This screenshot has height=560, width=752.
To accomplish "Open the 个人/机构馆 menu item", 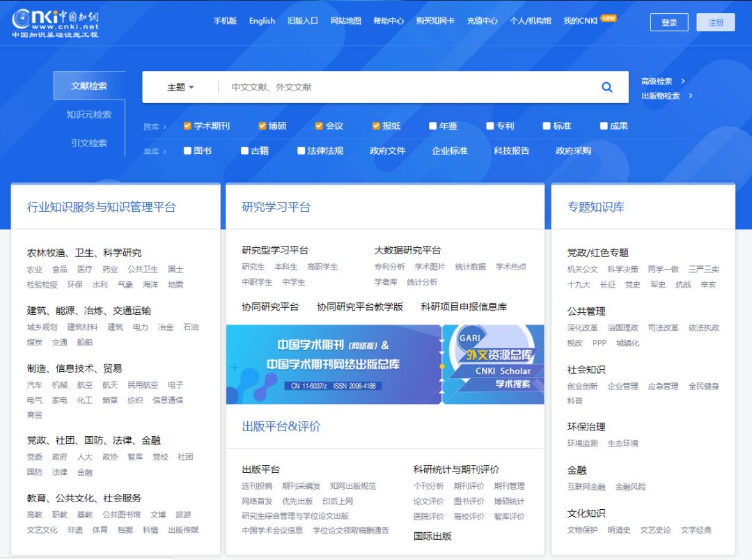I will pyautogui.click(x=531, y=21).
